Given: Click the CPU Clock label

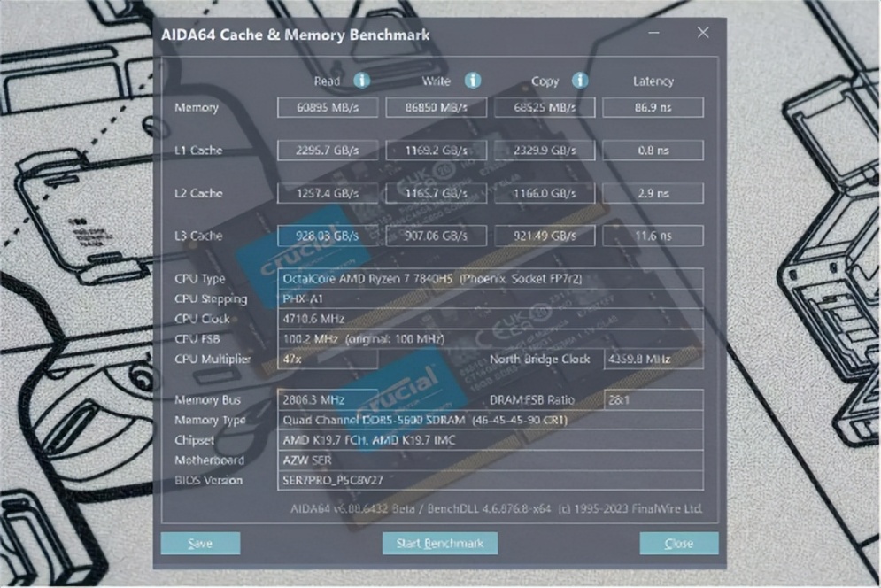Looking at the screenshot, I should 202,319.
